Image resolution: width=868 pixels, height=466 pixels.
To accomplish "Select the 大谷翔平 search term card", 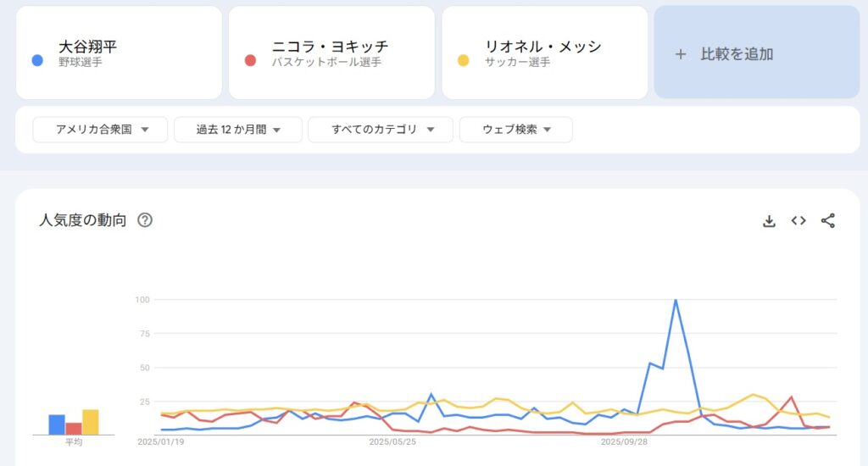I will (119, 53).
